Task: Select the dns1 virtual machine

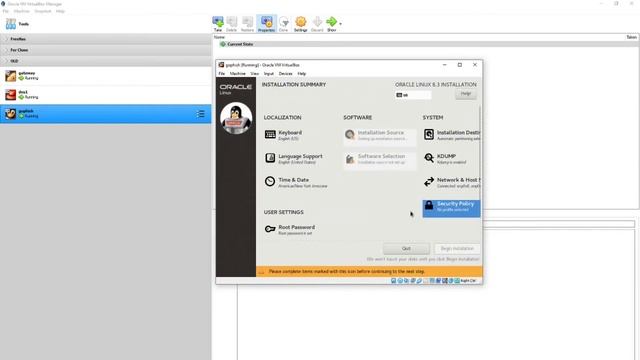Action: tap(106, 95)
